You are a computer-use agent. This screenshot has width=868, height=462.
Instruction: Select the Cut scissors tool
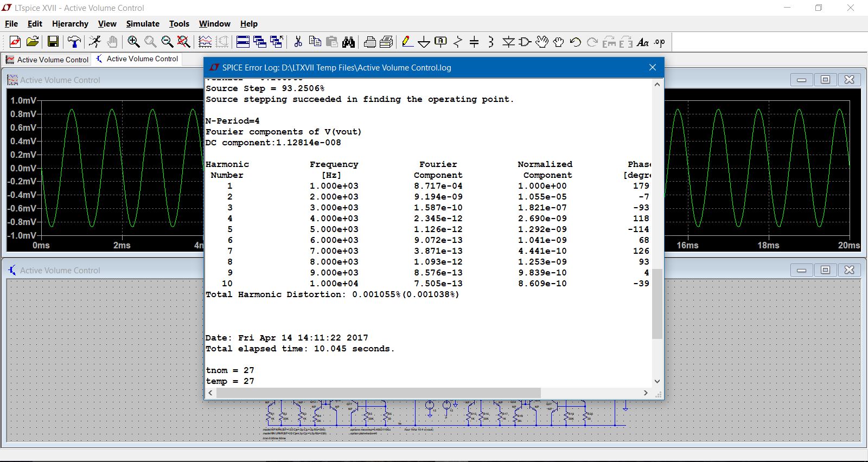(x=298, y=42)
